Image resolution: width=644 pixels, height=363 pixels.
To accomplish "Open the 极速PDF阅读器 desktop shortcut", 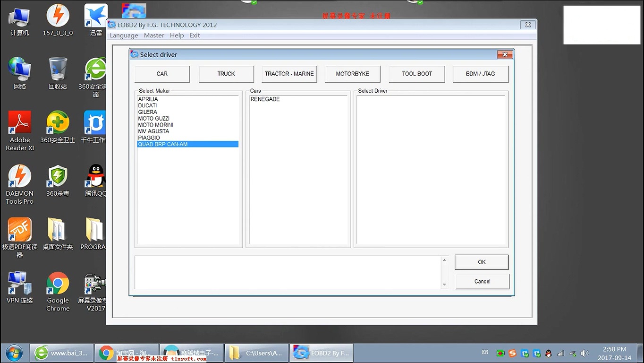I will (20, 238).
